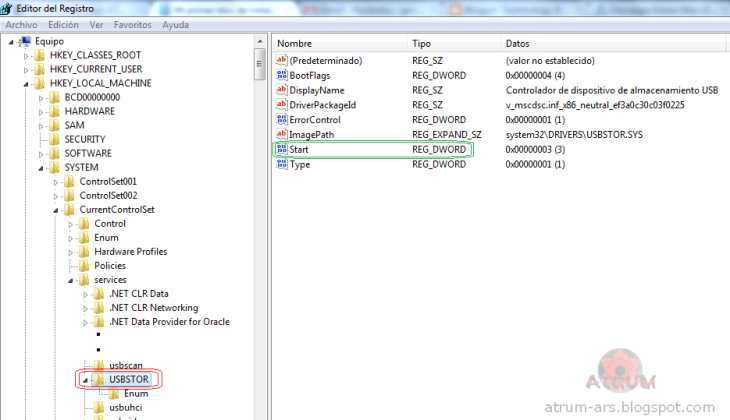This screenshot has width=730, height=420.
Task: Open the Ver menu
Action: tap(96, 25)
